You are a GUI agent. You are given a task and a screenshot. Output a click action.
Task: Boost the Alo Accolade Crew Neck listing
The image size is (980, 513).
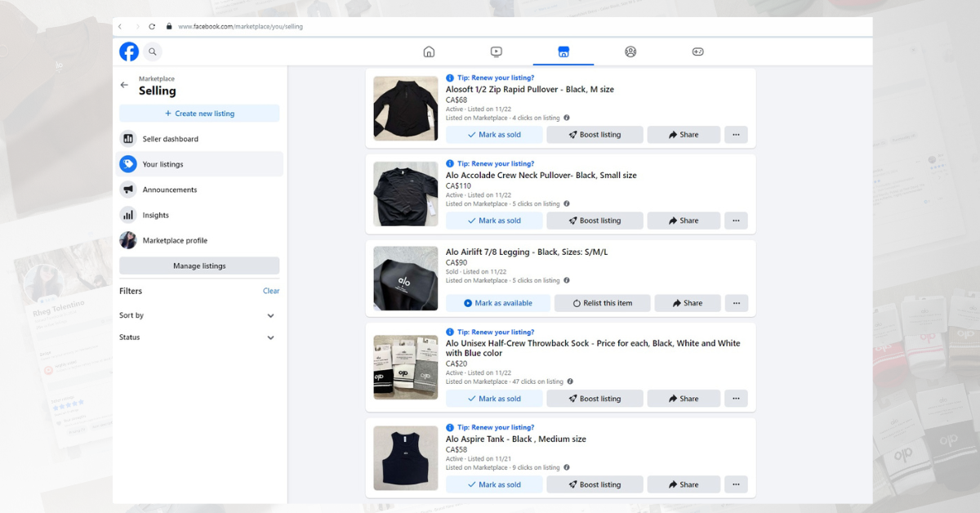(595, 221)
